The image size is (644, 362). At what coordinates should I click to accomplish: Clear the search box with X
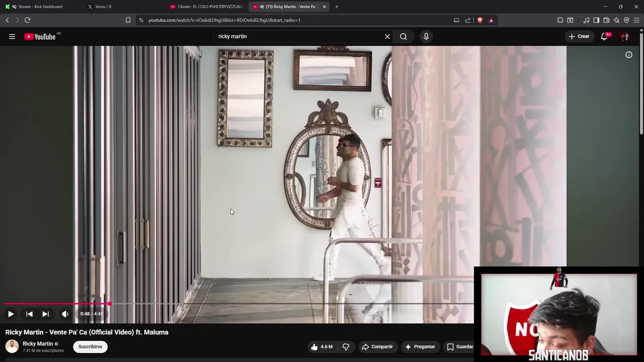tap(387, 36)
